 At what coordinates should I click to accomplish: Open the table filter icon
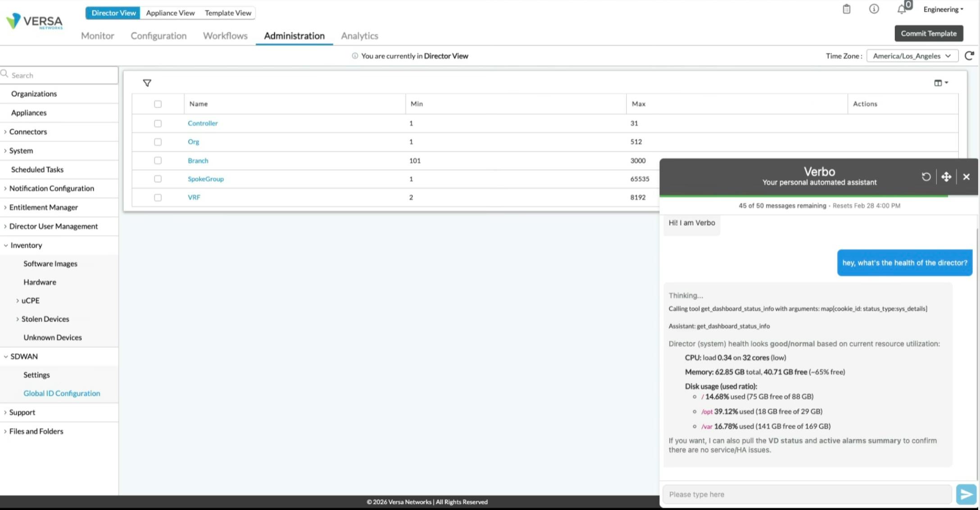[147, 83]
